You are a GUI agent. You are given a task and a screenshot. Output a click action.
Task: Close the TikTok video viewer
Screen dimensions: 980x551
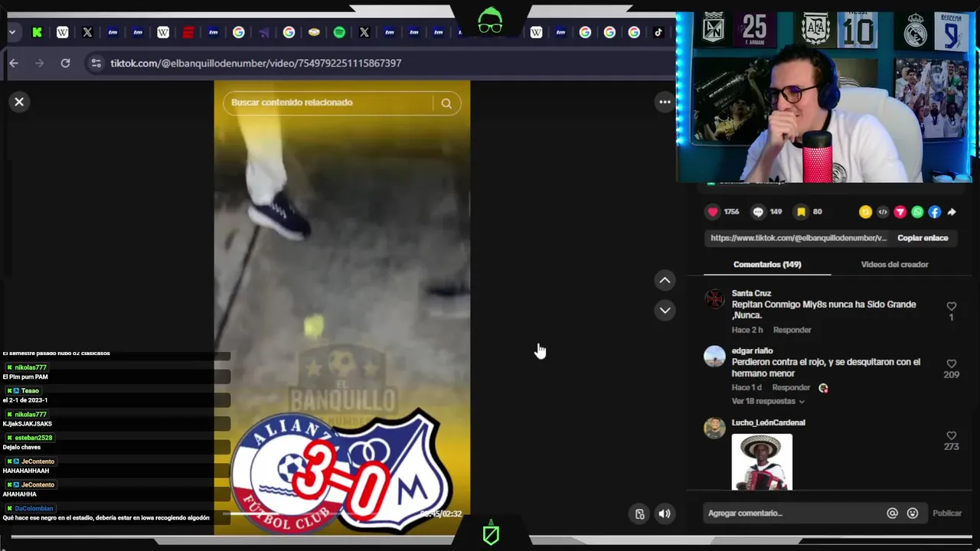tap(19, 102)
